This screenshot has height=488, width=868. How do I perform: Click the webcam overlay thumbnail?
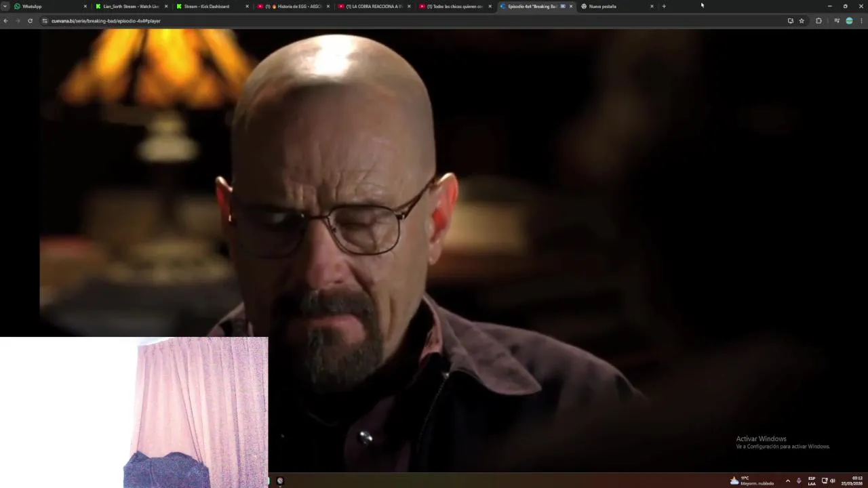(x=134, y=412)
